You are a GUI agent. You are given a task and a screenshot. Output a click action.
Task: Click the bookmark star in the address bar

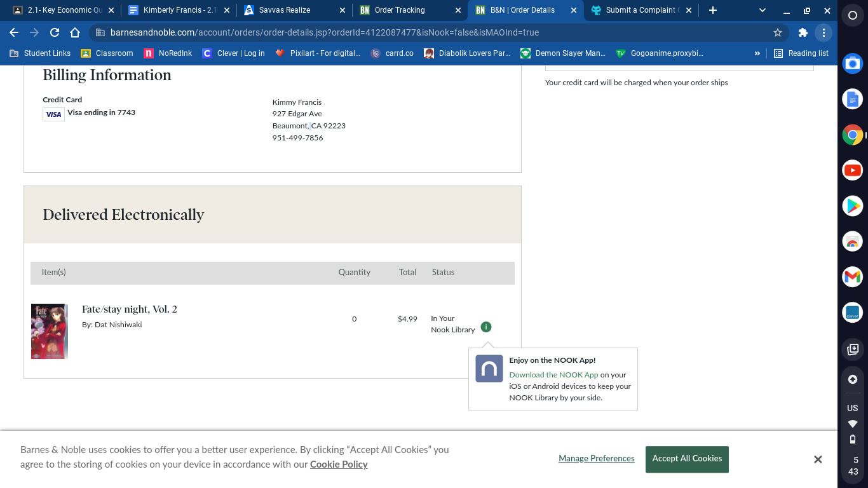[x=778, y=32]
